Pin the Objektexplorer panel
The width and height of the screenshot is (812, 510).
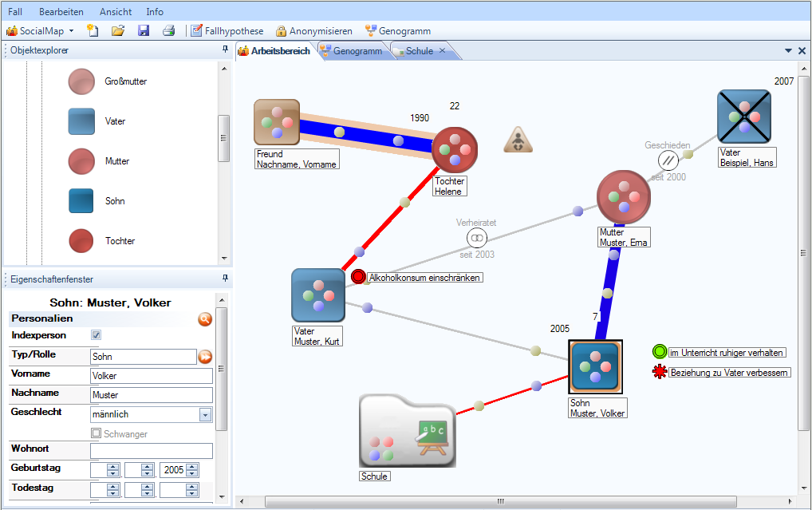[225, 49]
